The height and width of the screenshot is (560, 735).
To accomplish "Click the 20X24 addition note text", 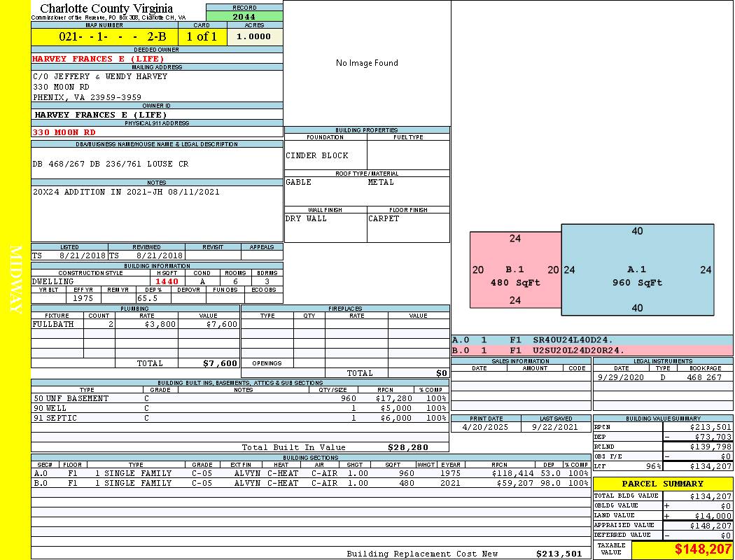I will point(127,192).
